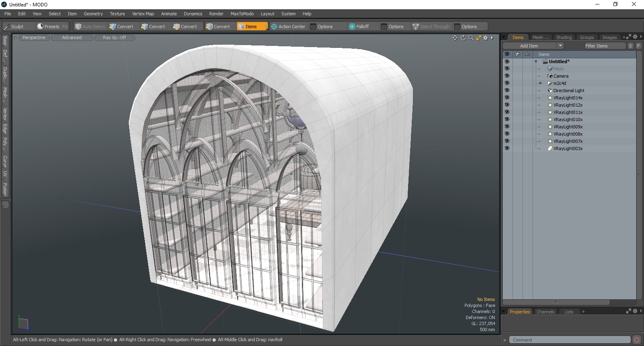Screen dimensions: 644x346
Task: Switch to the Images tab
Action: pos(609,37)
